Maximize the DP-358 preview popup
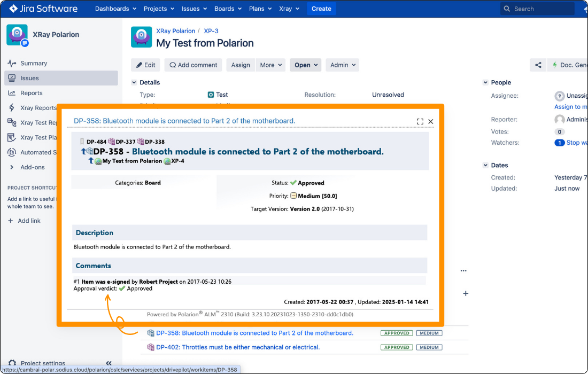588x374 pixels. [x=420, y=121]
